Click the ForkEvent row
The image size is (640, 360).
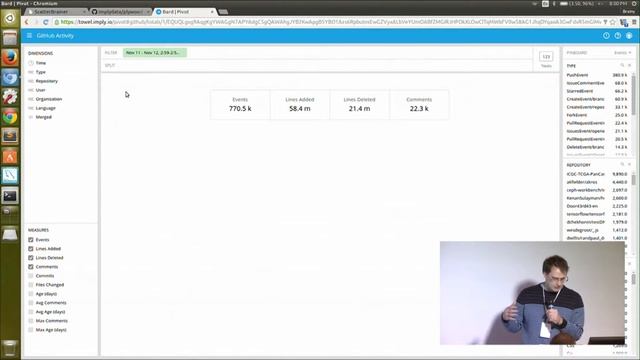[597, 115]
